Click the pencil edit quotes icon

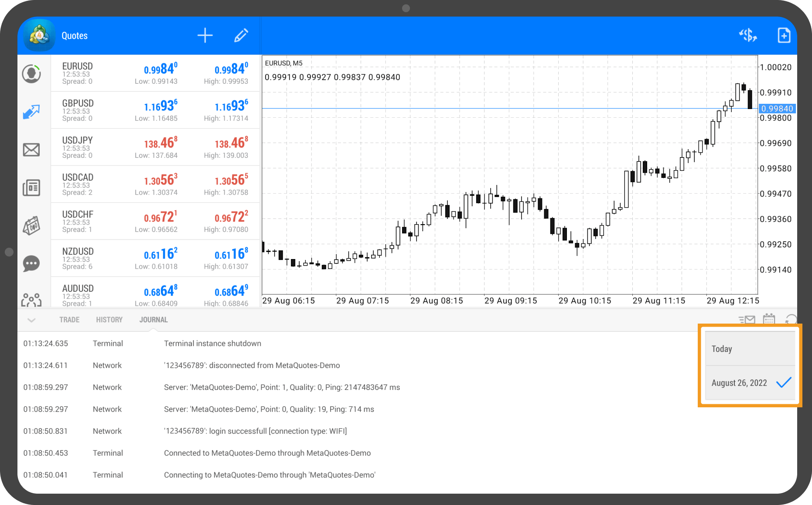coord(241,35)
